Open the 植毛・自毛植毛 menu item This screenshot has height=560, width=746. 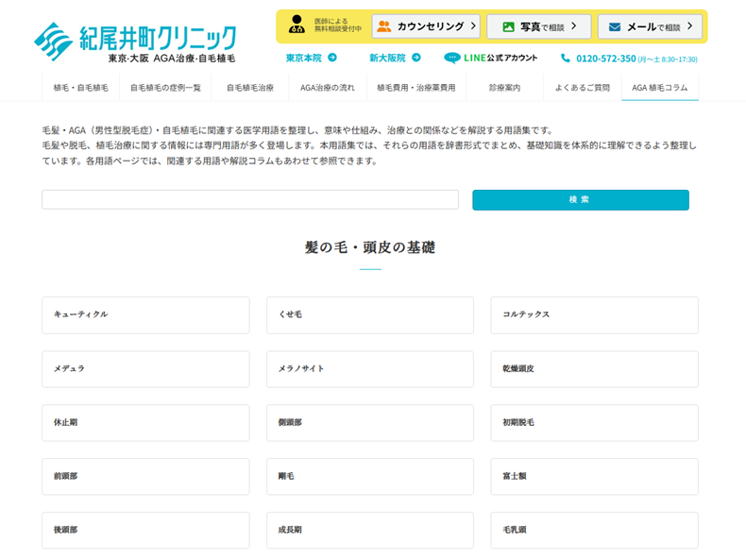coord(80,88)
